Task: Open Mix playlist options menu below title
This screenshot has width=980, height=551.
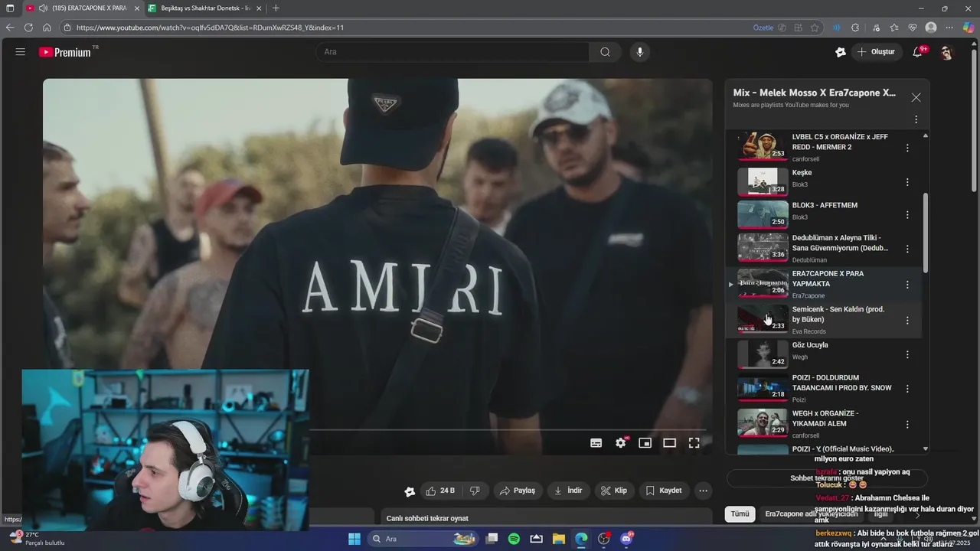Action: pyautogui.click(x=916, y=119)
